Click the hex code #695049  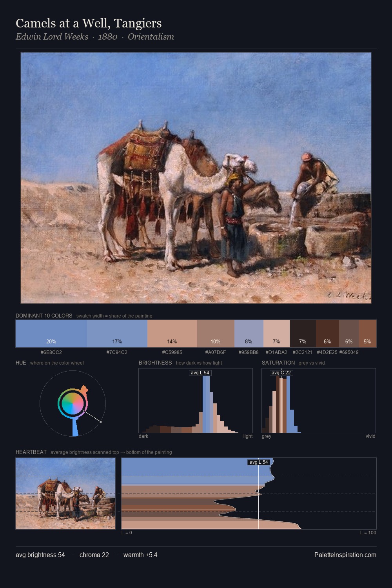coord(349,352)
